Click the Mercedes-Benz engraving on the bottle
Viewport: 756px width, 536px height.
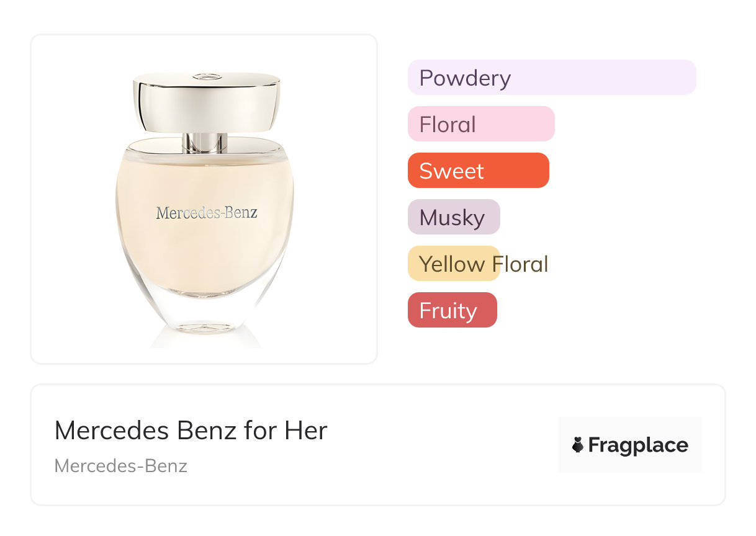206,213
